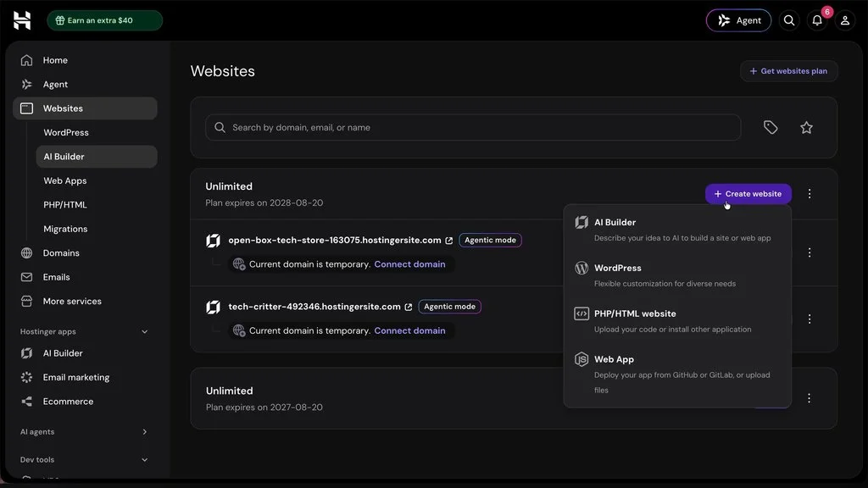Viewport: 868px width, 488px height.
Task: Go to Domains in sidebar
Action: [x=86, y=252]
